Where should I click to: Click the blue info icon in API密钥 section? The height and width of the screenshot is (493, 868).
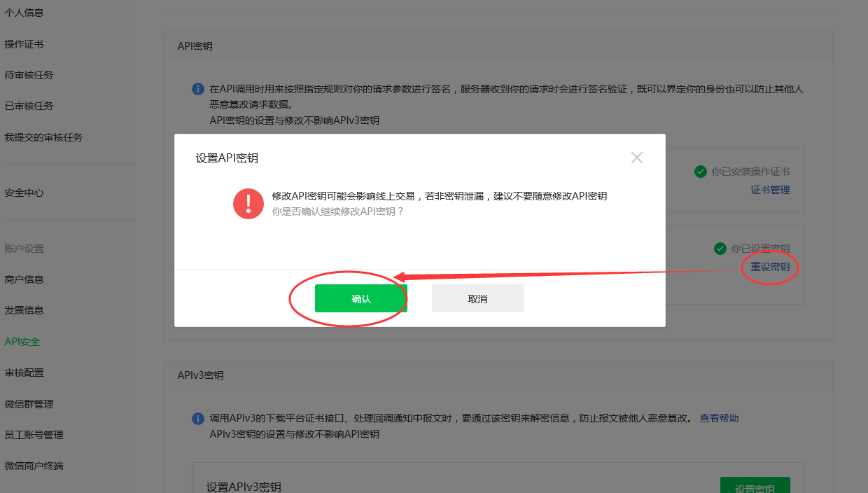click(x=198, y=90)
